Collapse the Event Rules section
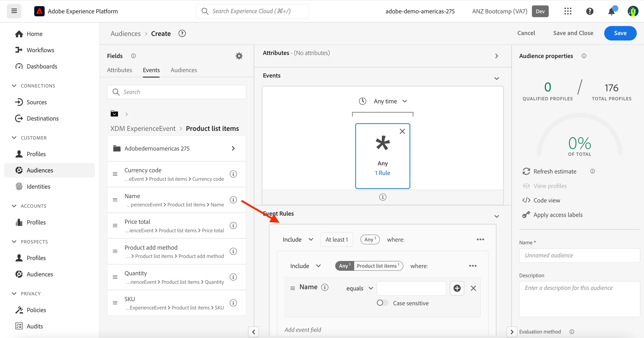The width and height of the screenshot is (644, 338). [x=496, y=216]
